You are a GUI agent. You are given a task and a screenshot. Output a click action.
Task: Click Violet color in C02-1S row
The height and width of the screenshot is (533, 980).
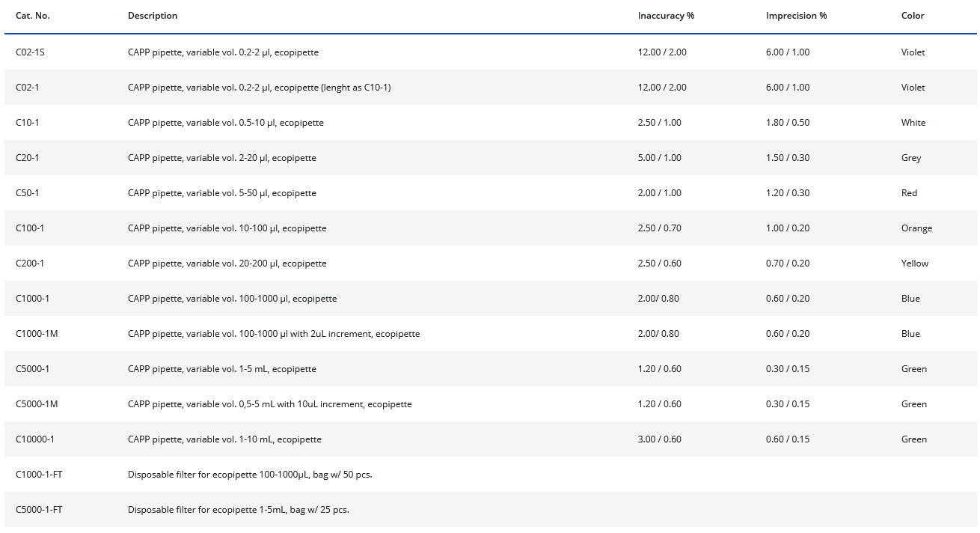913,52
